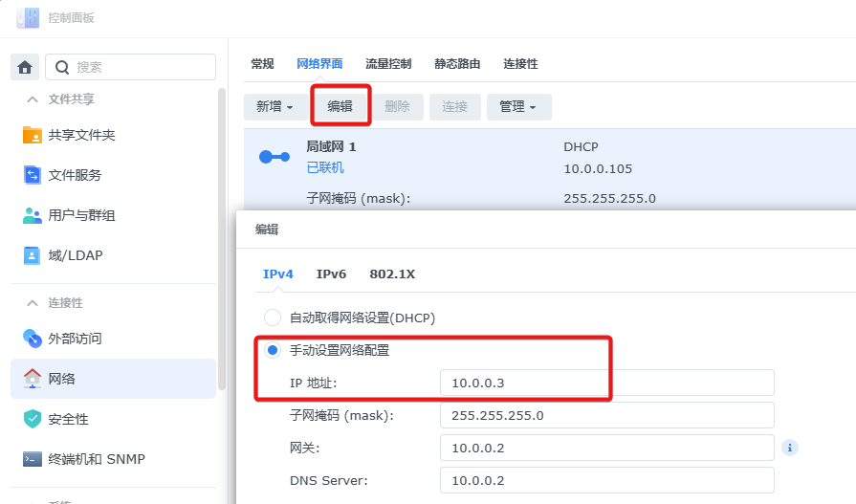
Task: Click the IP address input field
Action: (607, 383)
